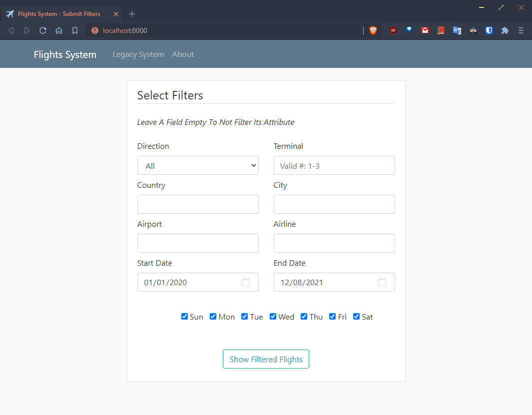Image resolution: width=532 pixels, height=415 pixels.
Task: Open the Bitwarden shield extension icon
Action: tap(489, 30)
